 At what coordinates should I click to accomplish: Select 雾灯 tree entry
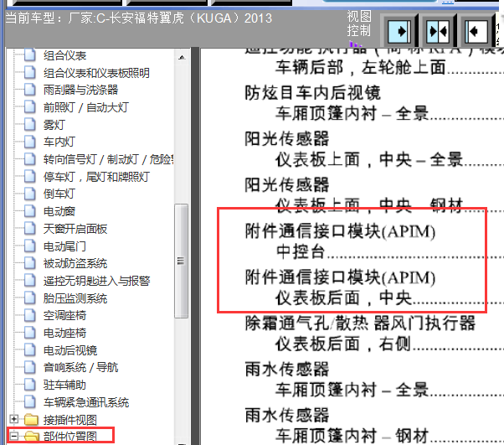54,125
